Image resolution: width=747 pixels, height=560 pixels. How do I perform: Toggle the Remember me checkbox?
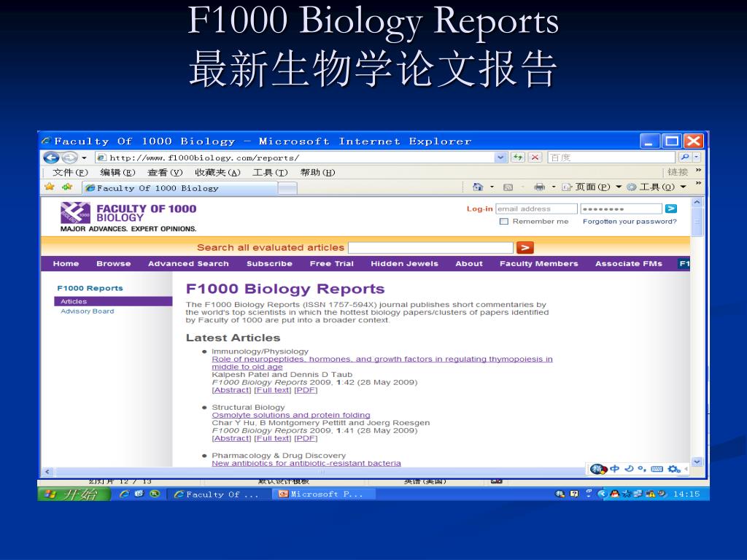pyautogui.click(x=503, y=222)
